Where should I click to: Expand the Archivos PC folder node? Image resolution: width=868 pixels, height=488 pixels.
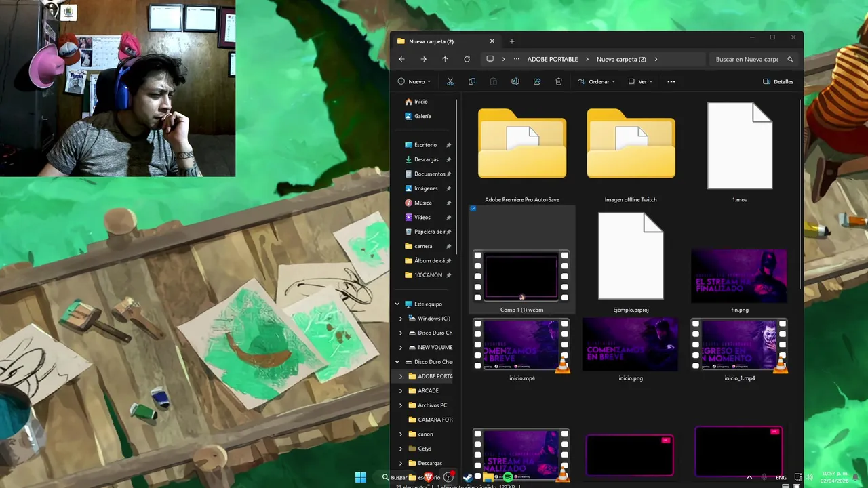tap(401, 405)
